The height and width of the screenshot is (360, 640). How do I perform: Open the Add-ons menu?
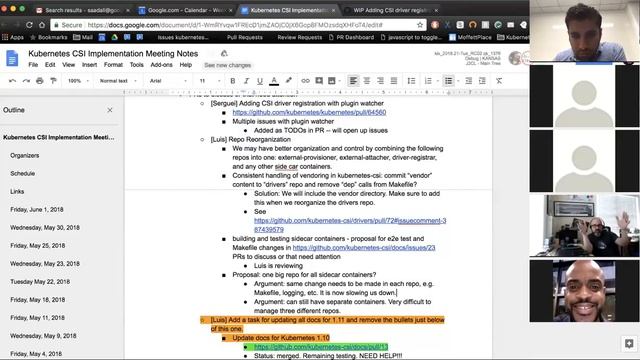(x=161, y=65)
